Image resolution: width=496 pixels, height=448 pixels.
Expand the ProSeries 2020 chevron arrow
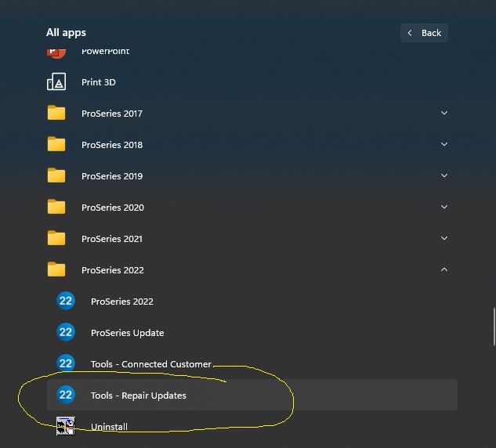pyautogui.click(x=444, y=208)
